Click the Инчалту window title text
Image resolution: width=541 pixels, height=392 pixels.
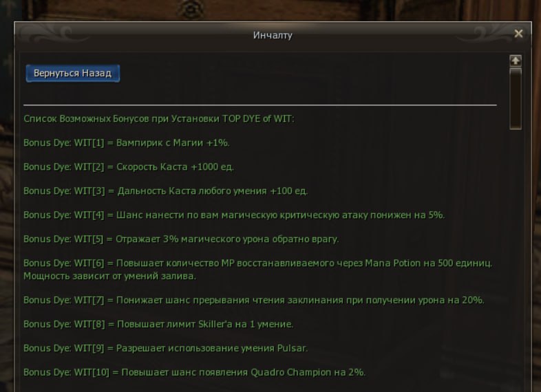(273, 35)
